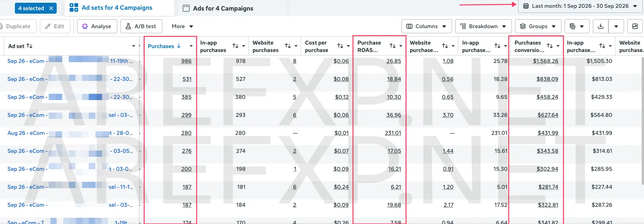Click the Duplicate button
Image resolution: width=644 pixels, height=224 pixels.
(x=18, y=26)
